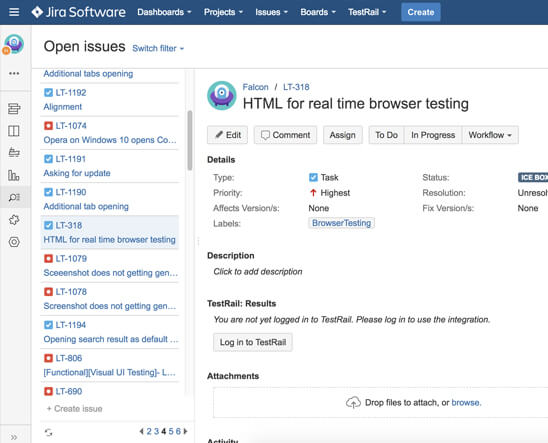Screen dimensions: 548x443
Task: Click the bug type icon of LT-690
Action: tap(48, 391)
